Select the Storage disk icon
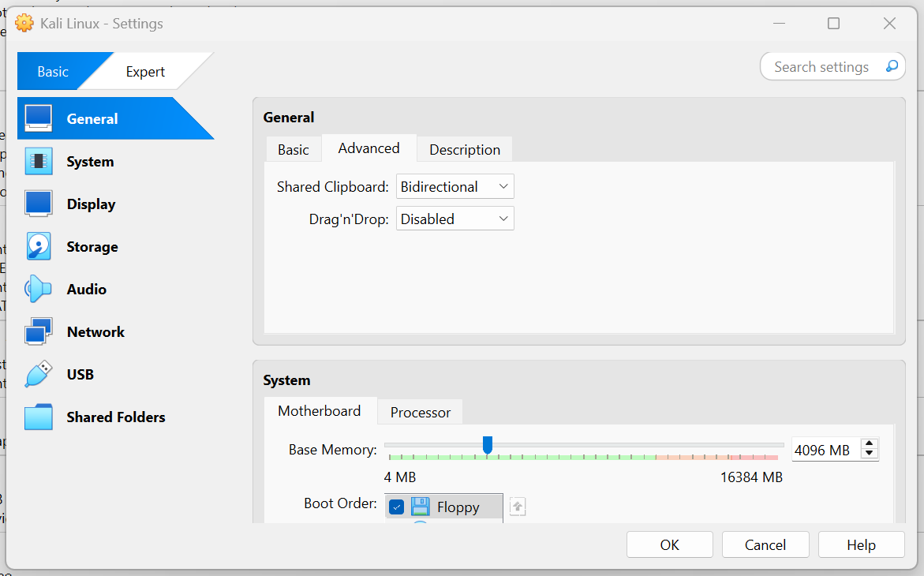 click(x=39, y=246)
